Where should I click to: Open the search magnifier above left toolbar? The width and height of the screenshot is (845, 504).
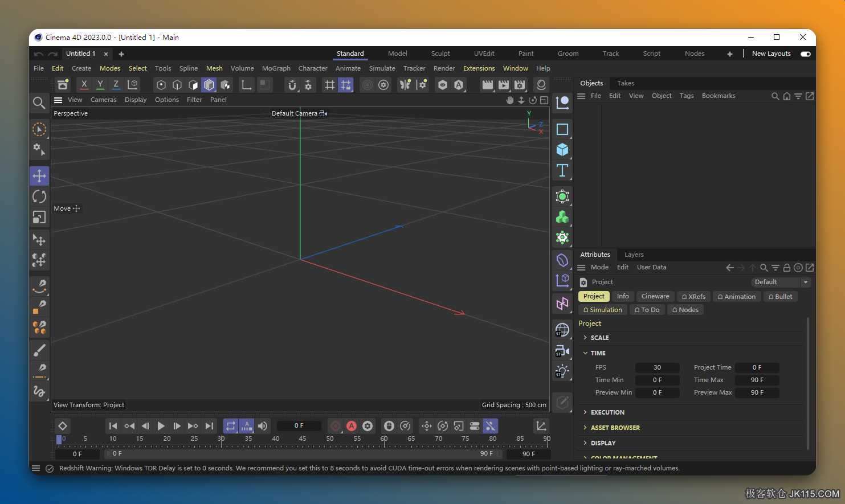(x=39, y=103)
